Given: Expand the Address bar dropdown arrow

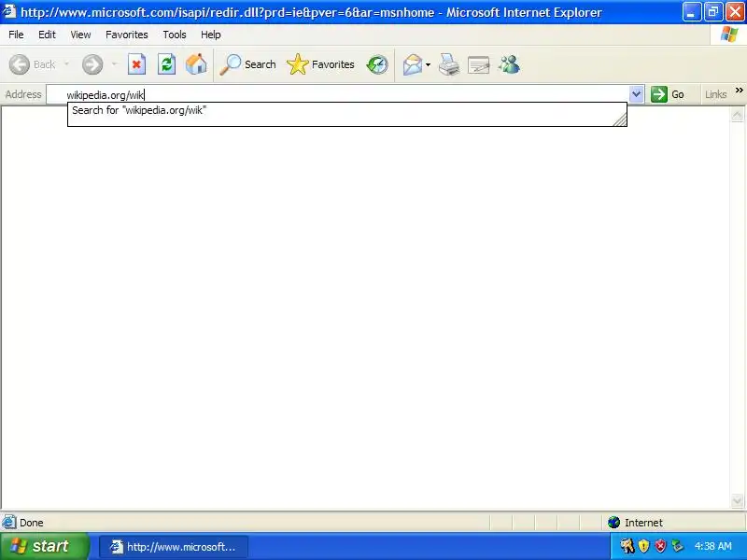Looking at the screenshot, I should (636, 94).
